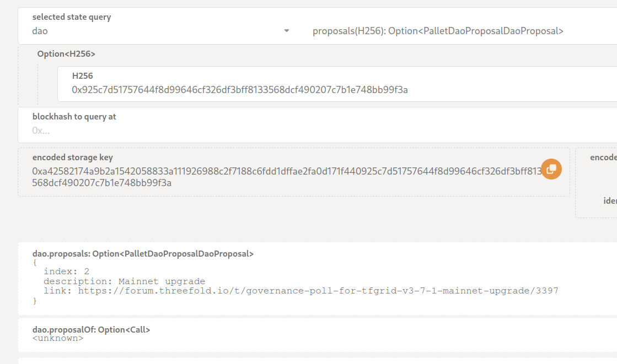Select the dao.proposals result entry

coord(142,253)
